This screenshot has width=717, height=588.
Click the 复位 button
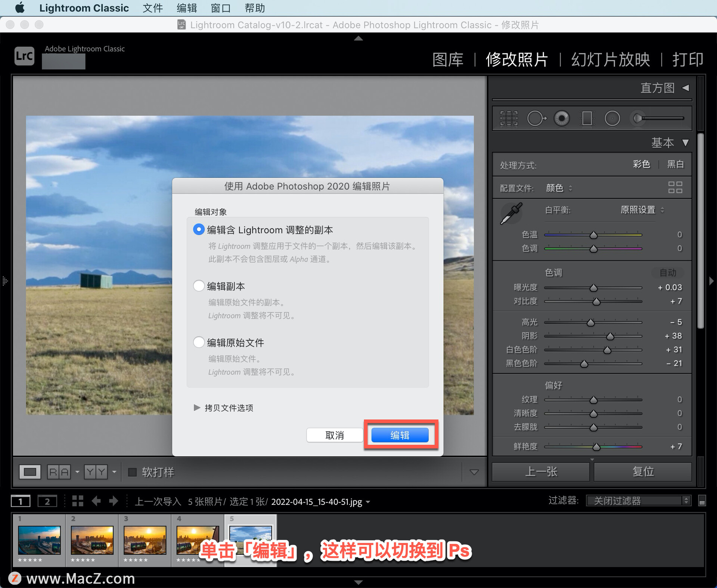tap(643, 472)
